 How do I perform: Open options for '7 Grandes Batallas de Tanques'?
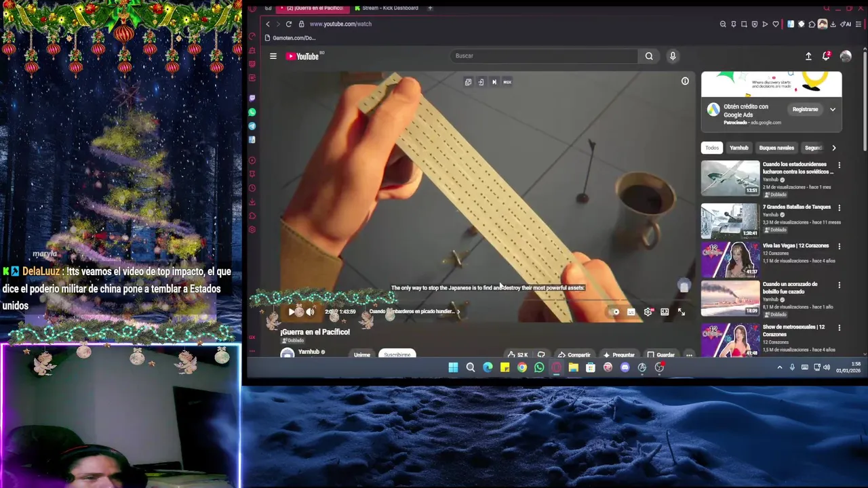click(839, 208)
